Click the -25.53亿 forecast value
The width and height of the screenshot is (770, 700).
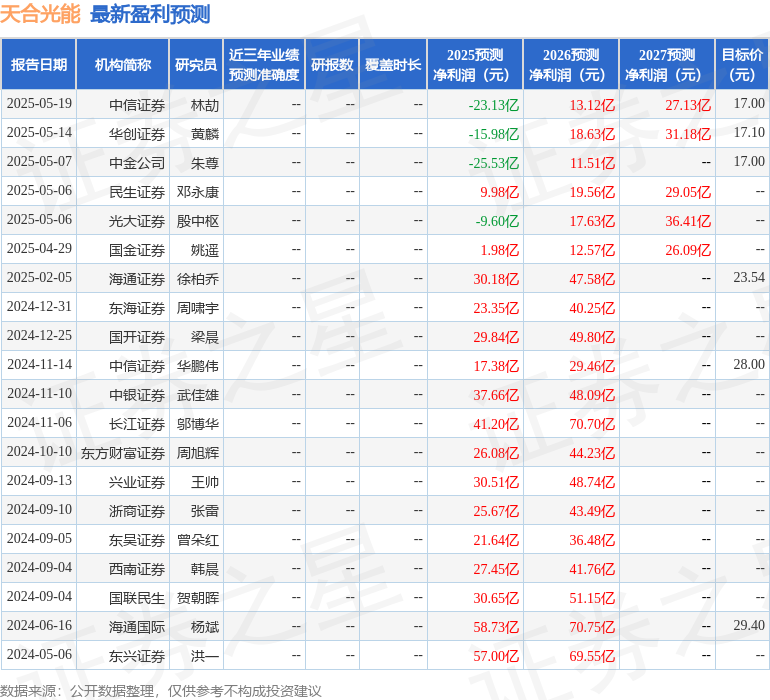(x=494, y=162)
